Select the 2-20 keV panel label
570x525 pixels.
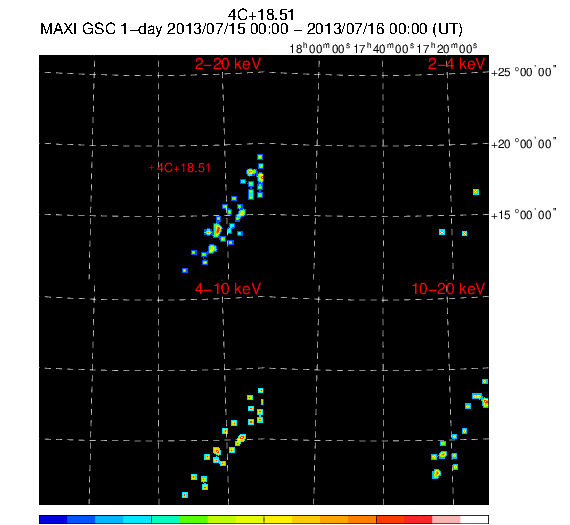click(228, 64)
